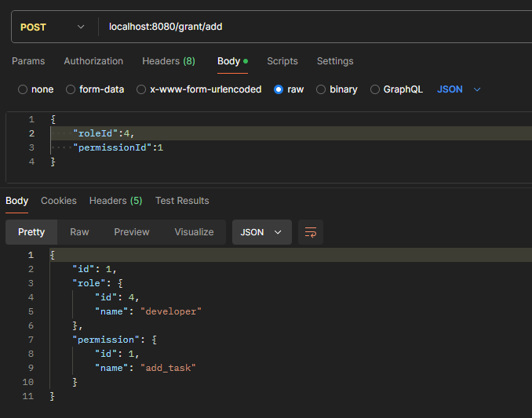Viewport: 532px width, 418px height.
Task: Open the request Settings tab
Action: (335, 61)
